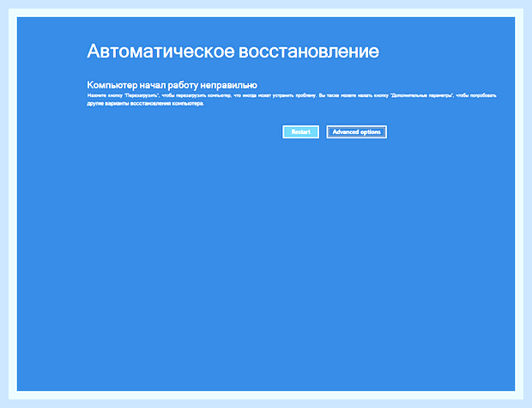The width and height of the screenshot is (532, 408).
Task: Click the text 'Компьютер начал работу неправильно'
Action: [172, 85]
